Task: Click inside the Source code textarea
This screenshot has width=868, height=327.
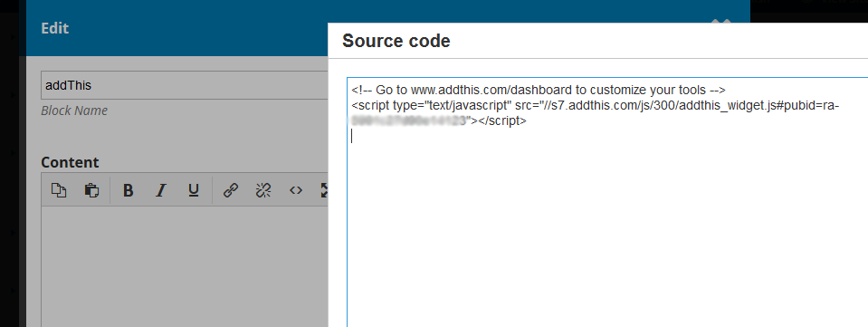Action: coord(607,203)
